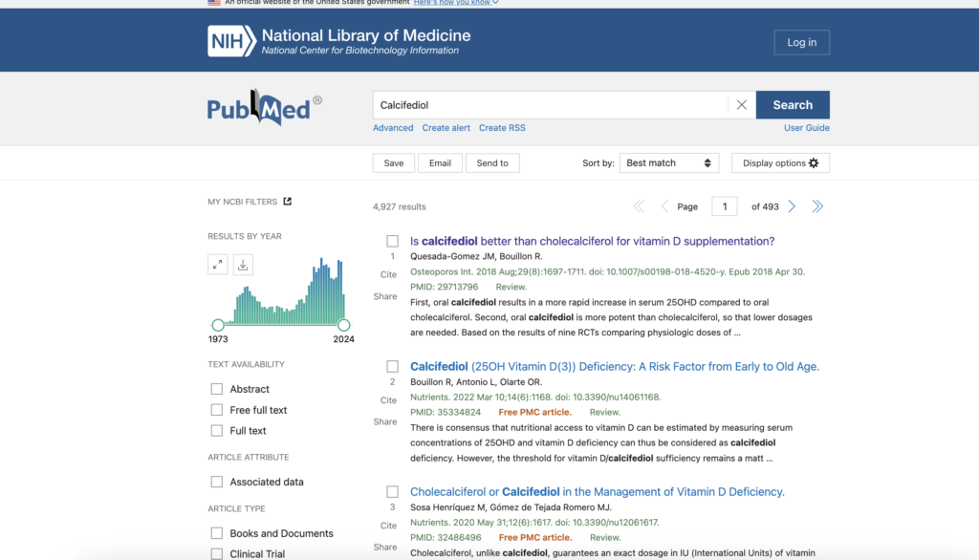Viewport: 979px width, 560px height.
Task: Select the checkbox for result number 1
Action: (392, 242)
